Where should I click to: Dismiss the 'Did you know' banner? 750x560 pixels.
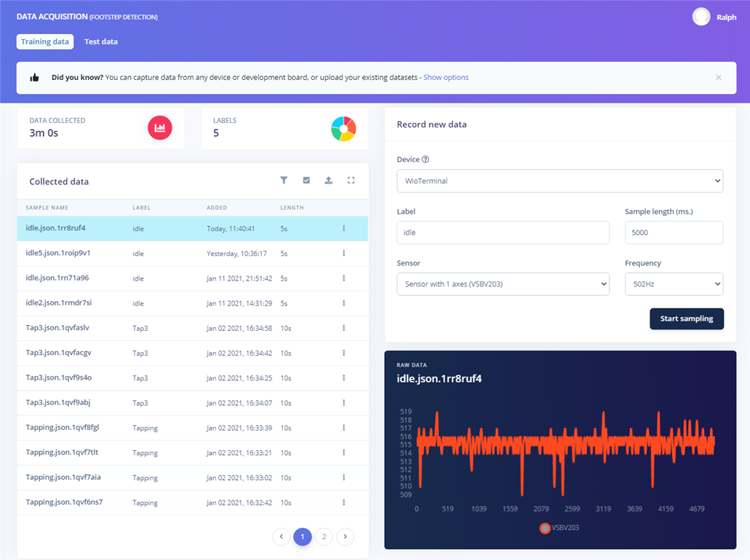pyautogui.click(x=718, y=77)
